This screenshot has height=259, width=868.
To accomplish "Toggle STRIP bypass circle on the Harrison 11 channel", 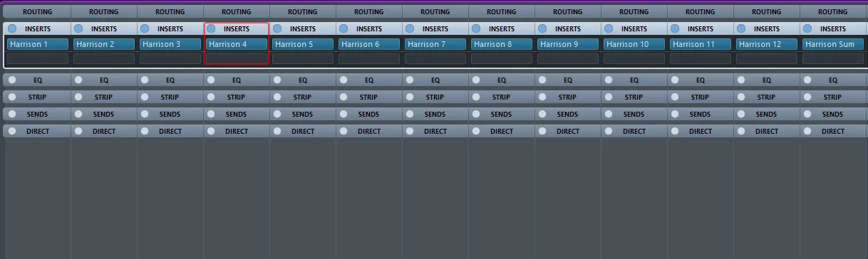I will point(675,97).
